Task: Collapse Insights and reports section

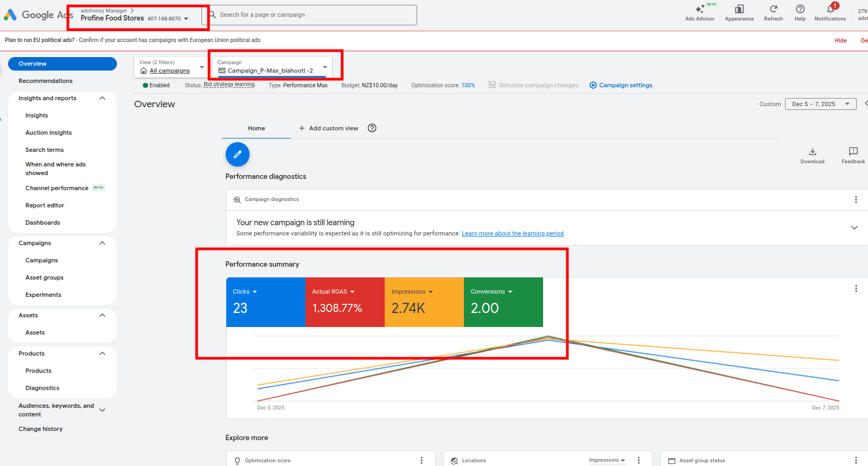Action: click(102, 98)
